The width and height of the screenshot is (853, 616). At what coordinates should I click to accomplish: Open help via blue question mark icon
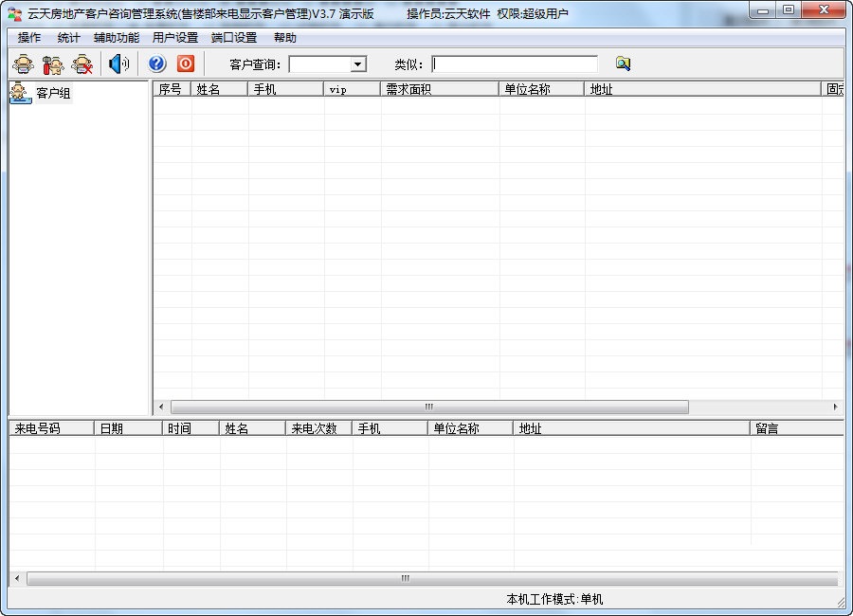click(x=157, y=64)
